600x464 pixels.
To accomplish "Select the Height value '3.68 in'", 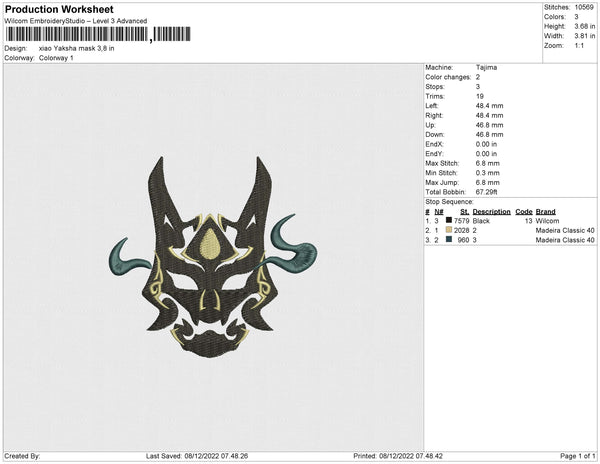I will tap(584, 26).
